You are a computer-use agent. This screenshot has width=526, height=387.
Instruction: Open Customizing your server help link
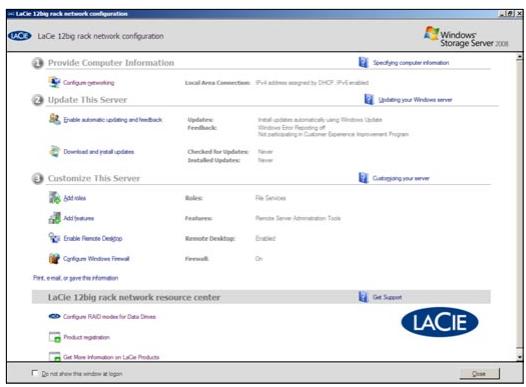point(401,178)
